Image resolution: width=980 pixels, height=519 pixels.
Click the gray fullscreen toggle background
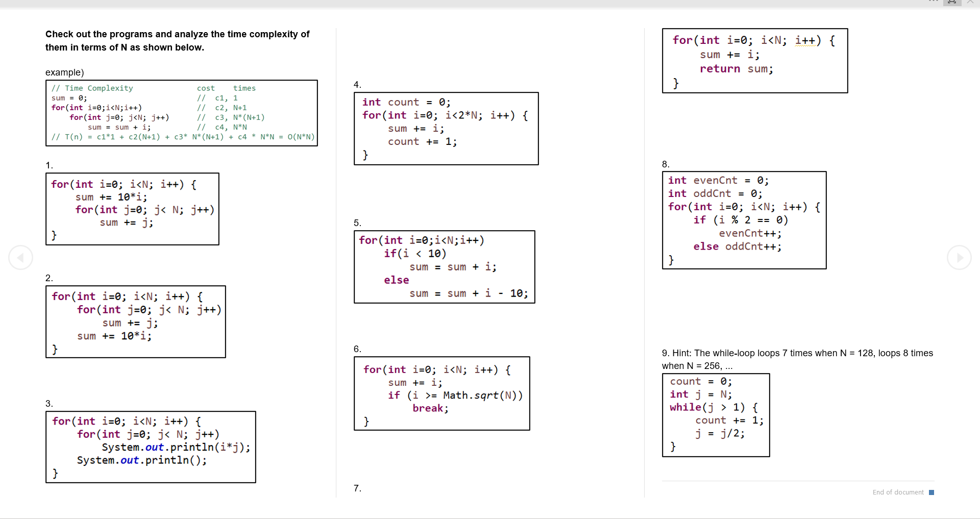(x=952, y=2)
